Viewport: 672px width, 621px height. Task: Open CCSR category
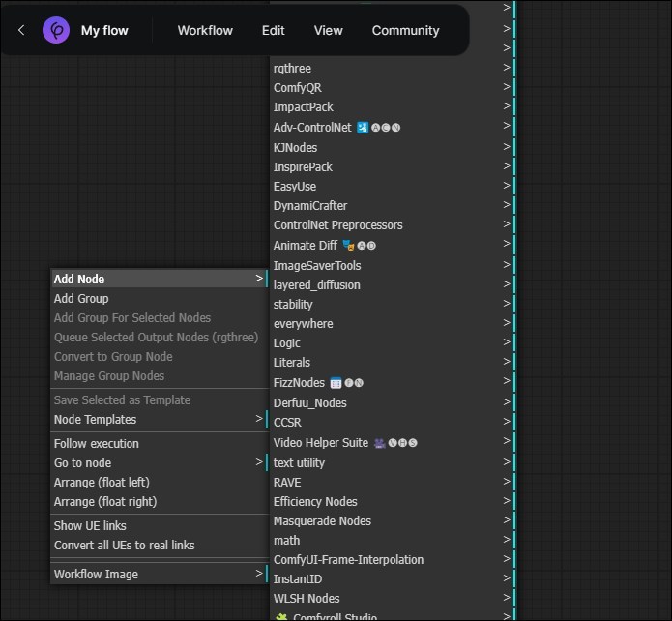[x=393, y=422]
